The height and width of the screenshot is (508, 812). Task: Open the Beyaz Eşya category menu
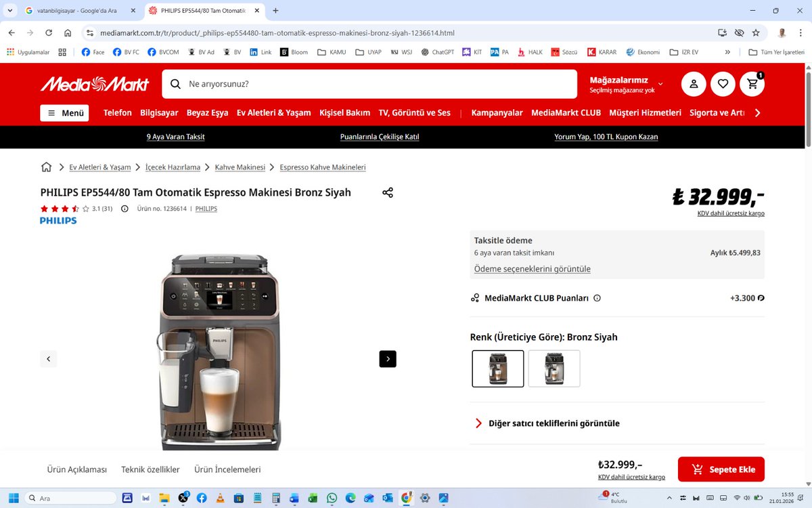(x=208, y=113)
